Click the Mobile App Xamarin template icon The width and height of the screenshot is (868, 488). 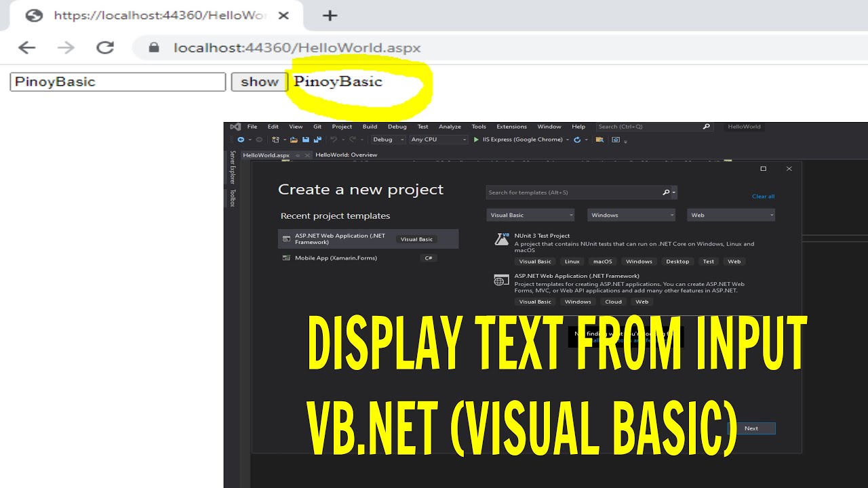point(287,258)
